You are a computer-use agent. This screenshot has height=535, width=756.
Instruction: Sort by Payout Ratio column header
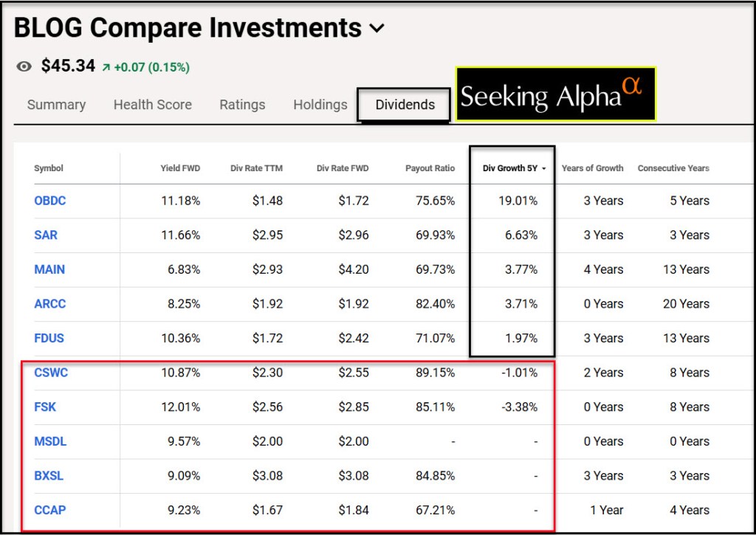[x=430, y=168]
